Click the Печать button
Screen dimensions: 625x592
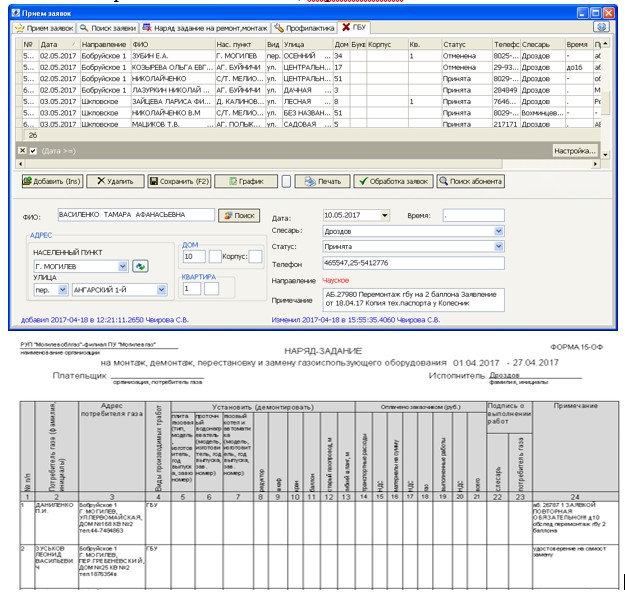pos(322,181)
